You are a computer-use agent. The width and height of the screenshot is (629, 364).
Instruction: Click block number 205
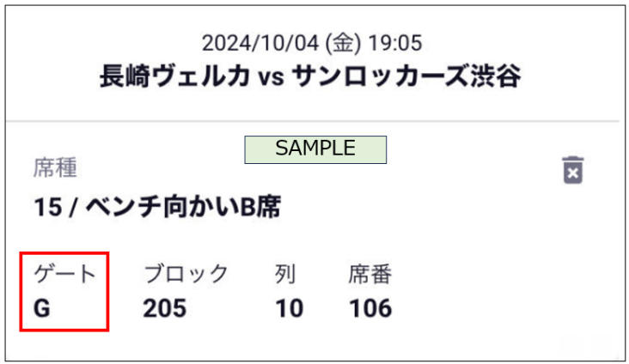165,308
